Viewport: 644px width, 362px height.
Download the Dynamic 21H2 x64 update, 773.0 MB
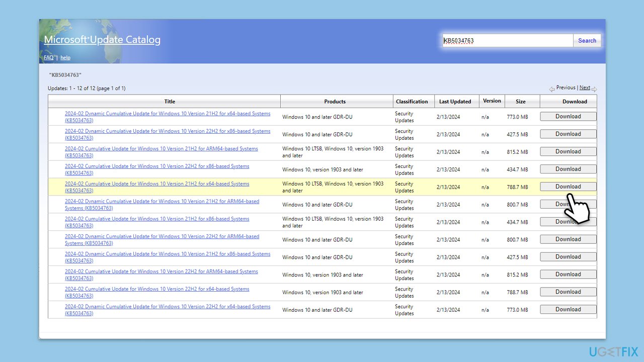click(568, 117)
